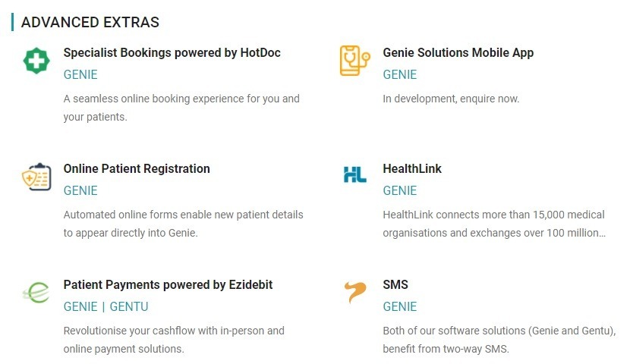This screenshot has height=364, width=630.
Task: Click GENIE tag under HealthLink
Action: (400, 190)
